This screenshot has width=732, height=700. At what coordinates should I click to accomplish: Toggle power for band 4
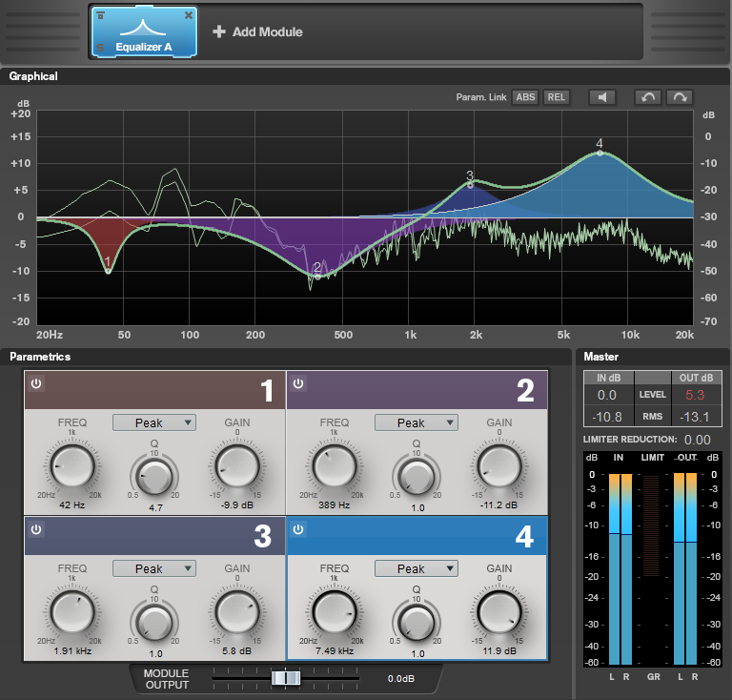click(298, 529)
